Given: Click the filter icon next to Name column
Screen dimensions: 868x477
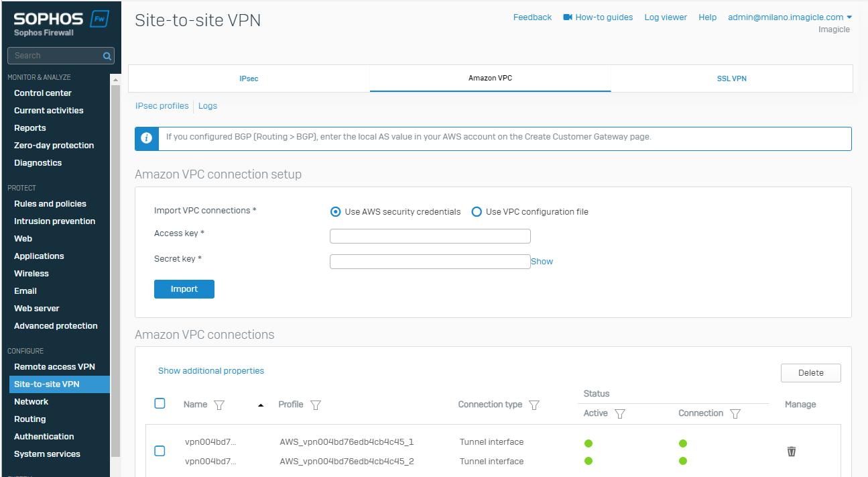Looking at the screenshot, I should click(x=219, y=405).
